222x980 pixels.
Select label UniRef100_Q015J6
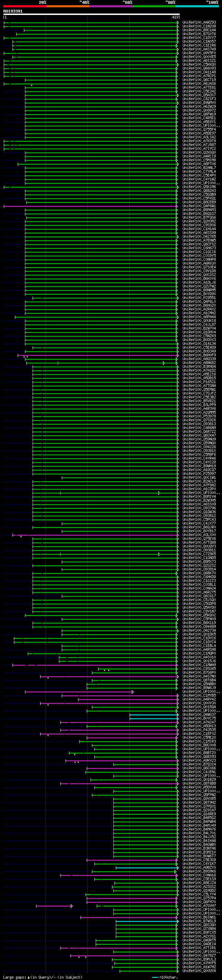coord(199,661)
